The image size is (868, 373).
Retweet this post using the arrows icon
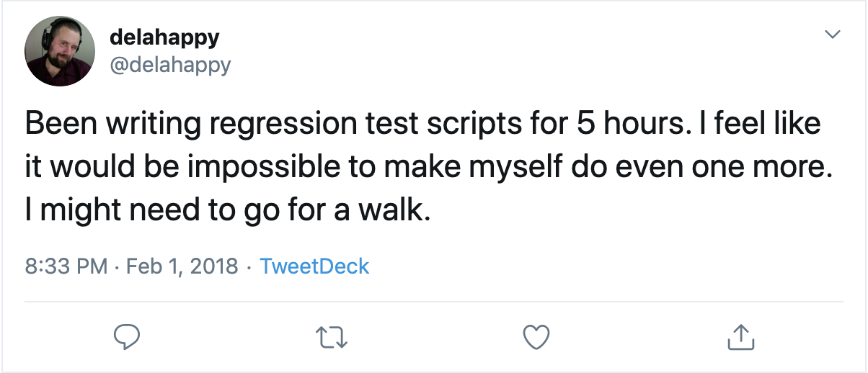tap(332, 336)
